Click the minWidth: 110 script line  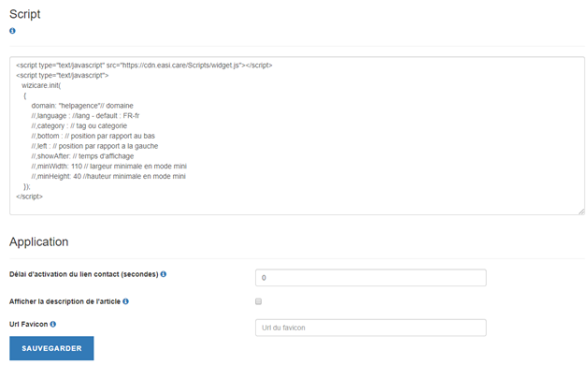[108, 166]
